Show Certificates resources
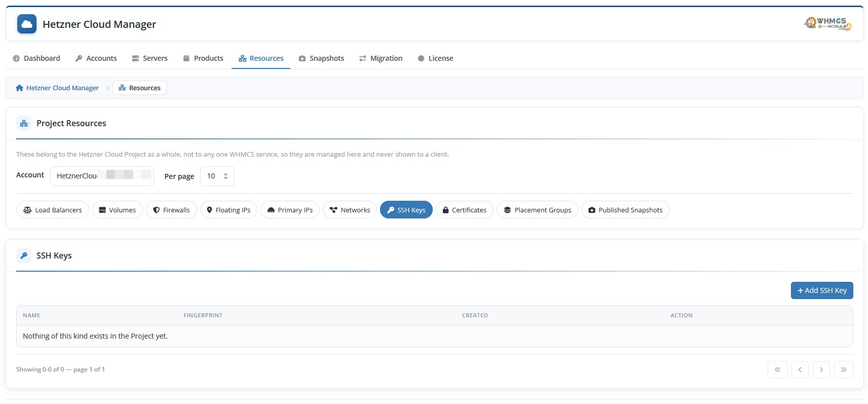 (x=464, y=210)
